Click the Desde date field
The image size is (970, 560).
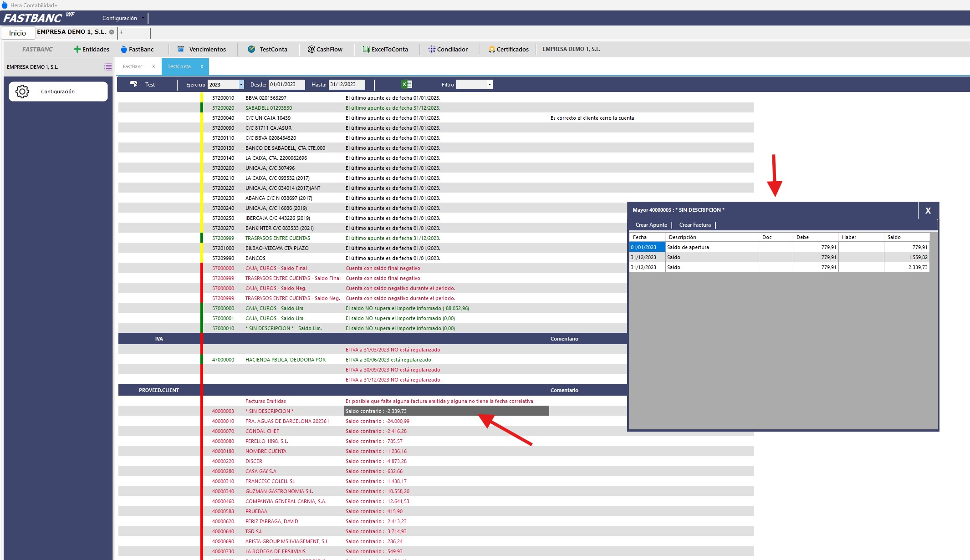(x=286, y=85)
